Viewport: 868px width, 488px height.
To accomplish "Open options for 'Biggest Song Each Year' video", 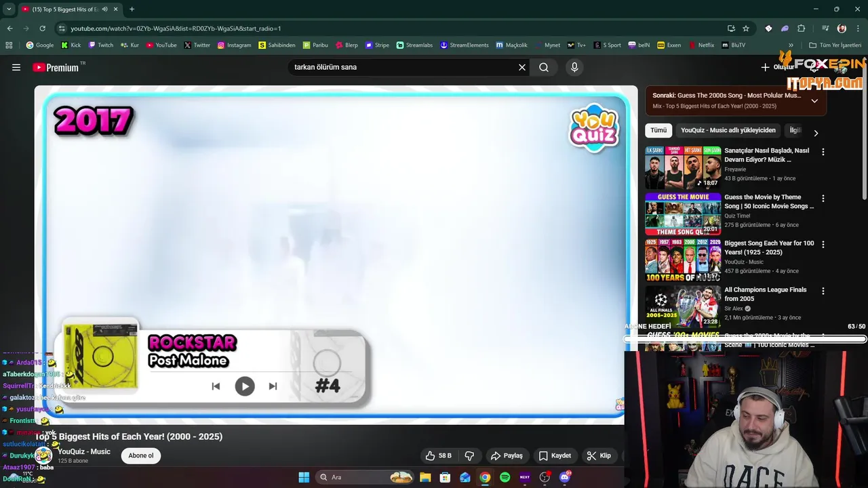I will [823, 245].
